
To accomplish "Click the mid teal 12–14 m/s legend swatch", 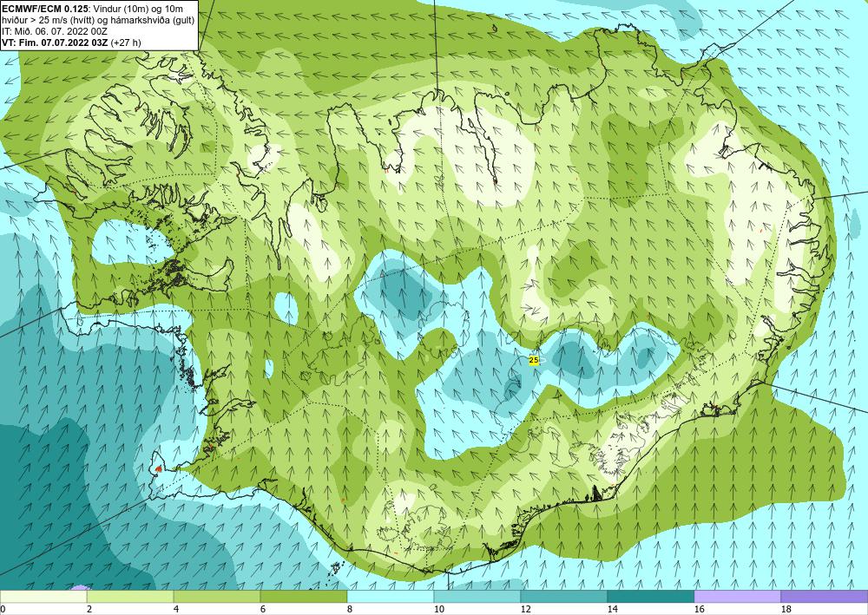I will pyautogui.click(x=564, y=596).
